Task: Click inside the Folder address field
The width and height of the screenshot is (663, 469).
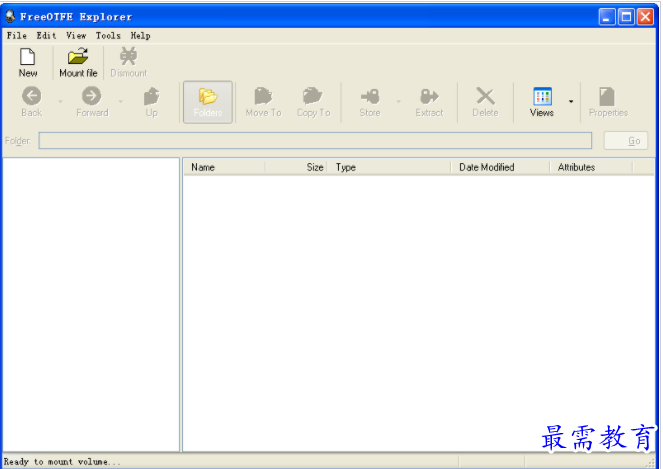Action: click(315, 140)
